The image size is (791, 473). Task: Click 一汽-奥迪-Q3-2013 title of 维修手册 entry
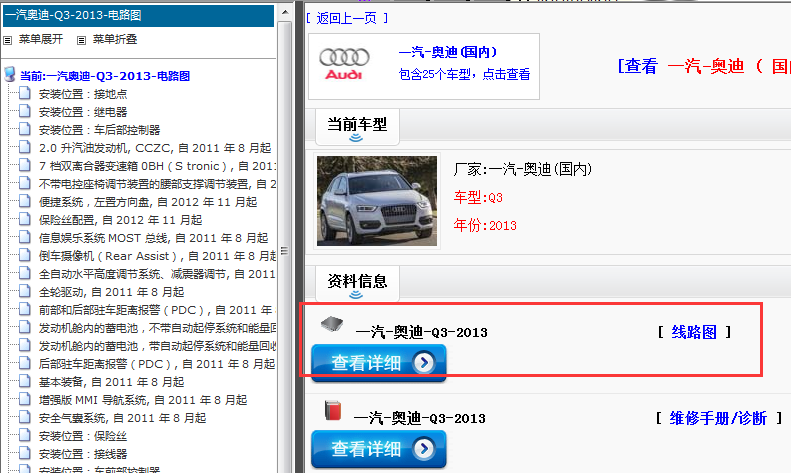pos(420,418)
